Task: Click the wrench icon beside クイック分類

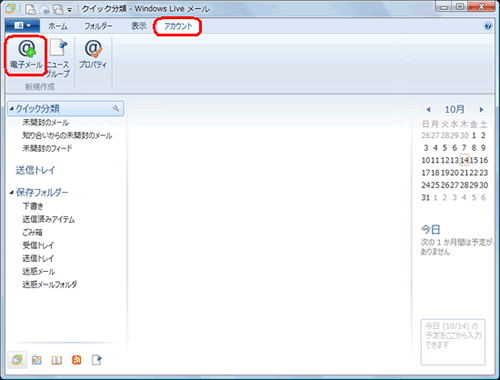Action: [x=116, y=108]
